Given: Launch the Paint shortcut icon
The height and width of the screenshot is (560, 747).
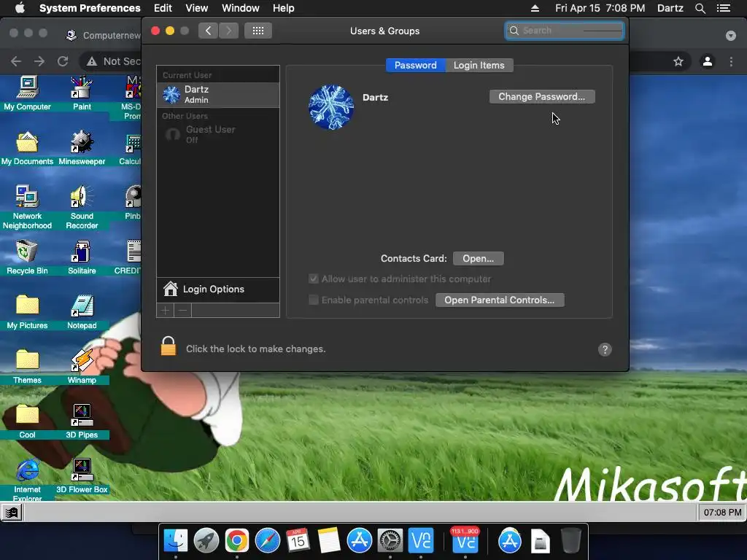Looking at the screenshot, I should pyautogui.click(x=82, y=93).
